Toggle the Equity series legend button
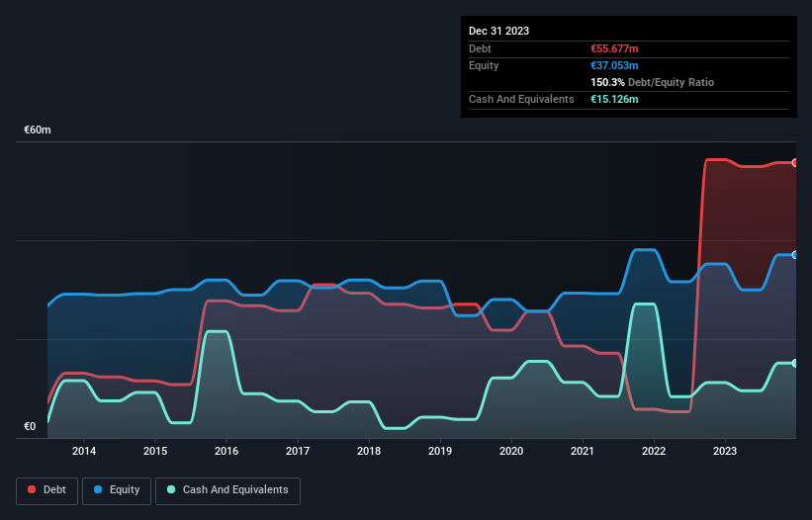This screenshot has width=812, height=520. [x=117, y=490]
